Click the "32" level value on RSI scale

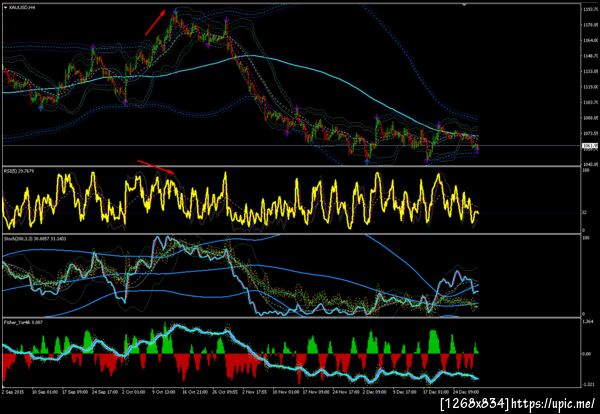584,211
